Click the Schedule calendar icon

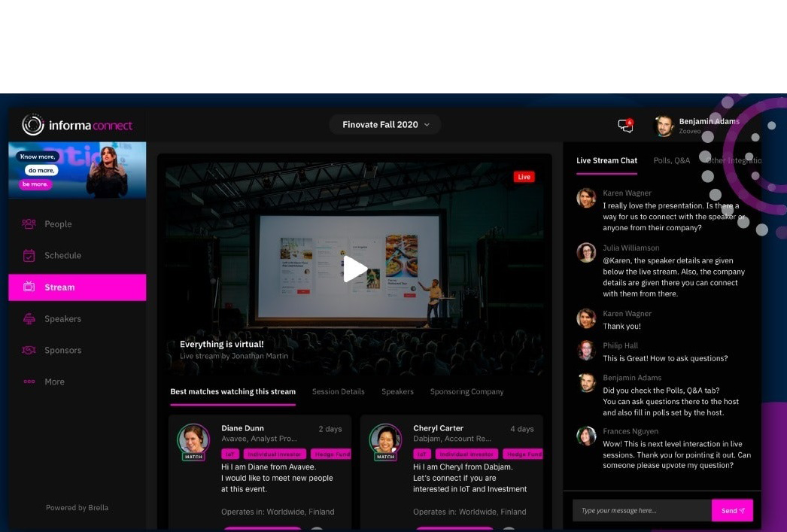[29, 255]
